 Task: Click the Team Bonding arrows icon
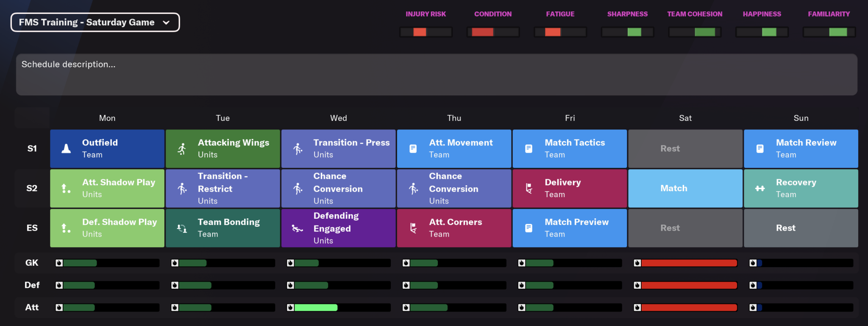[182, 228]
